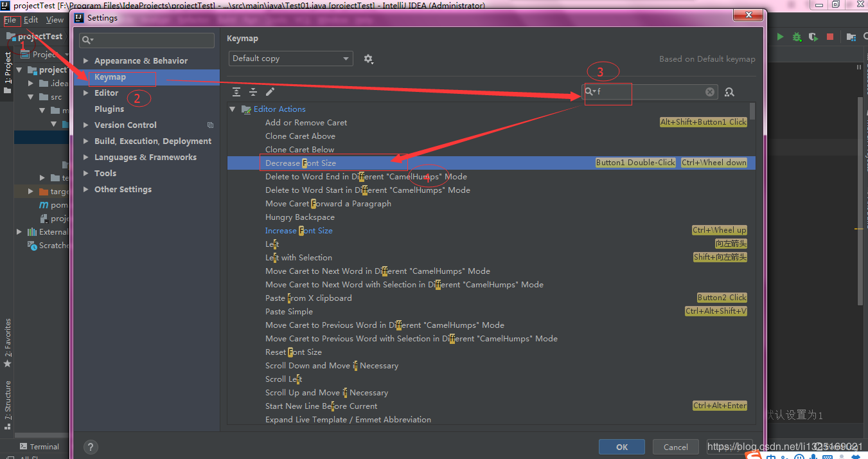This screenshot has width=868, height=459.
Task: Click the Cancel button
Action: [x=676, y=447]
